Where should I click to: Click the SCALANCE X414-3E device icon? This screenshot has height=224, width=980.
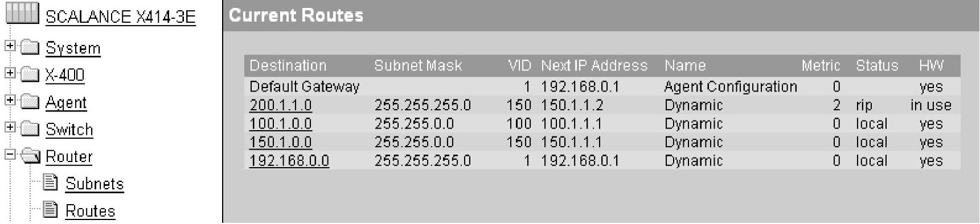pyautogui.click(x=23, y=14)
